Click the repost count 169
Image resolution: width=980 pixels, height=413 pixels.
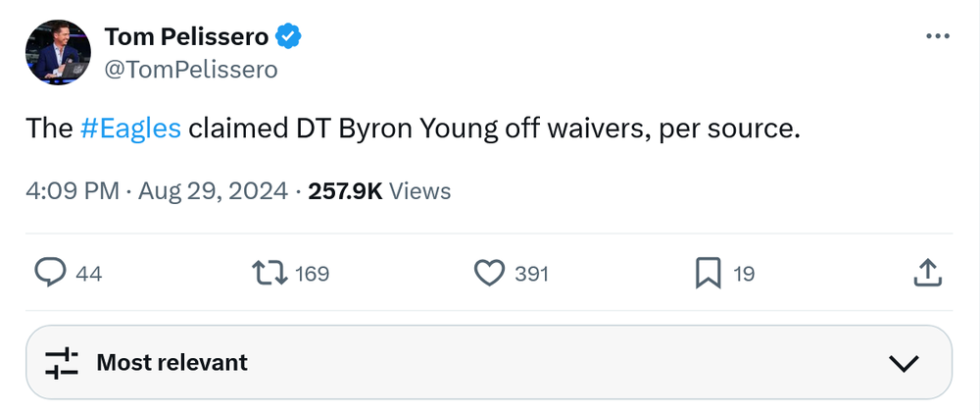pos(312,275)
